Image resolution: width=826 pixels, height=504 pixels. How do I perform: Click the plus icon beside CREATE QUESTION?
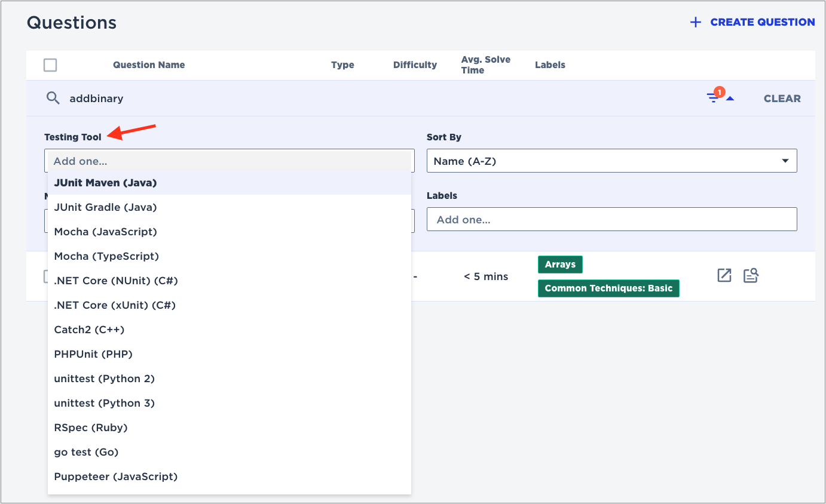tap(695, 22)
